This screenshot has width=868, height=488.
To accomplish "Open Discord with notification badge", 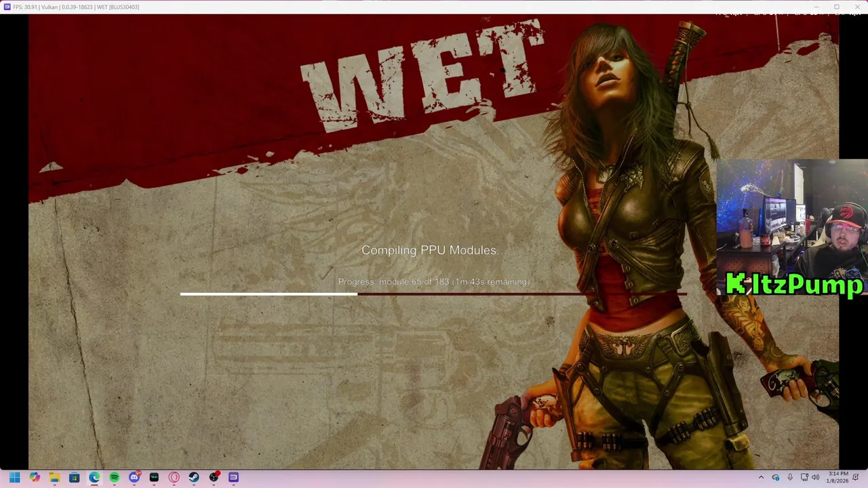I will [134, 477].
